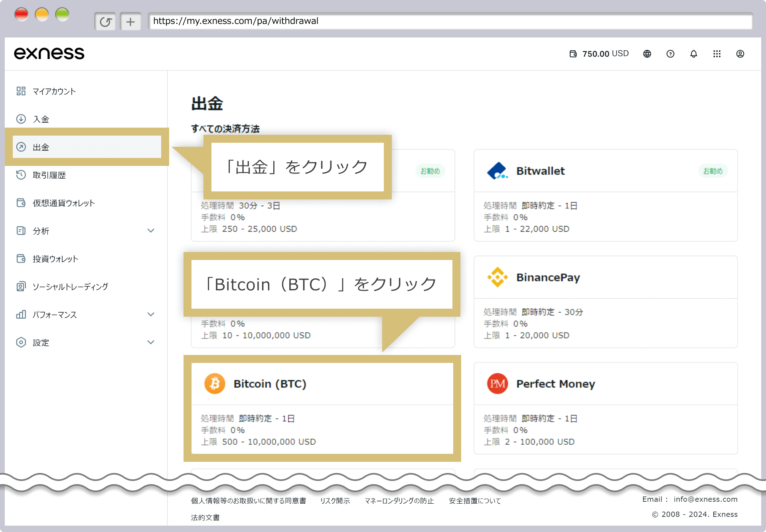
Task: Open a new tab with plus button
Action: pos(130,22)
